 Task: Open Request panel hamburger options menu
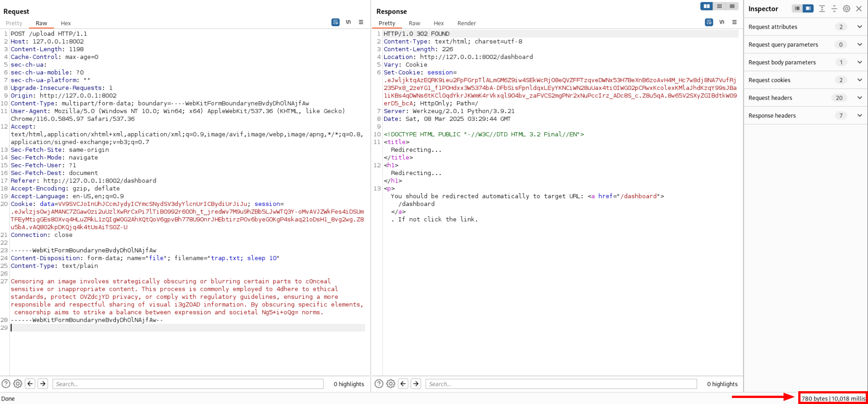click(x=361, y=22)
